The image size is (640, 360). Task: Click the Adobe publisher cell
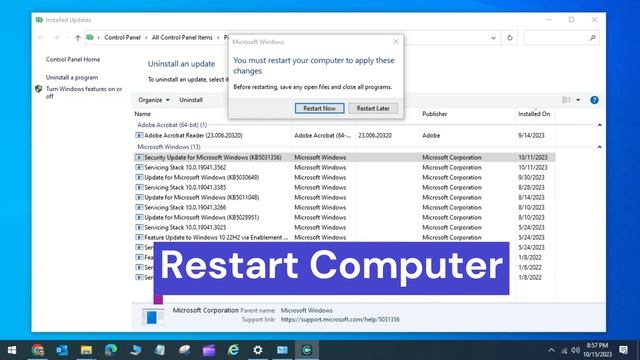click(x=431, y=135)
